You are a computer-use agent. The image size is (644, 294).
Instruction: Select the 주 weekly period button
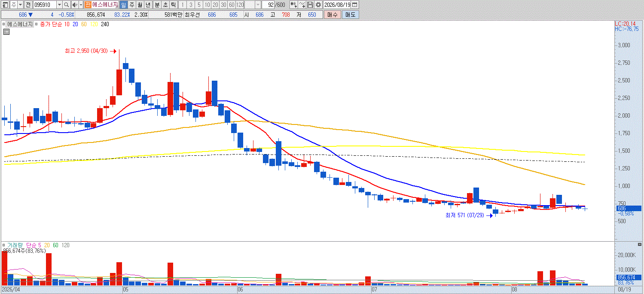pyautogui.click(x=131, y=5)
